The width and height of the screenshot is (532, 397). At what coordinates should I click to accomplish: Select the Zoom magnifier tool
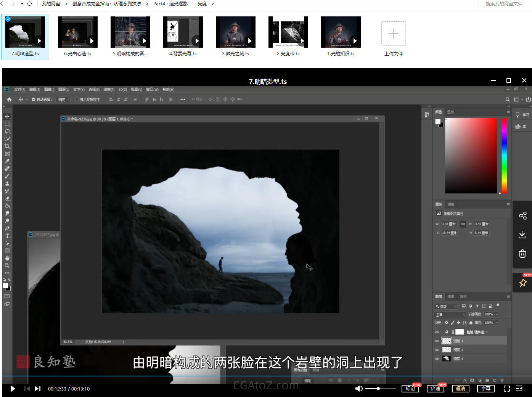tap(7, 265)
